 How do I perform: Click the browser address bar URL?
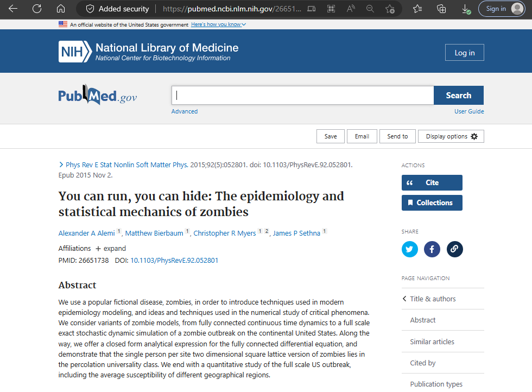[x=232, y=9]
